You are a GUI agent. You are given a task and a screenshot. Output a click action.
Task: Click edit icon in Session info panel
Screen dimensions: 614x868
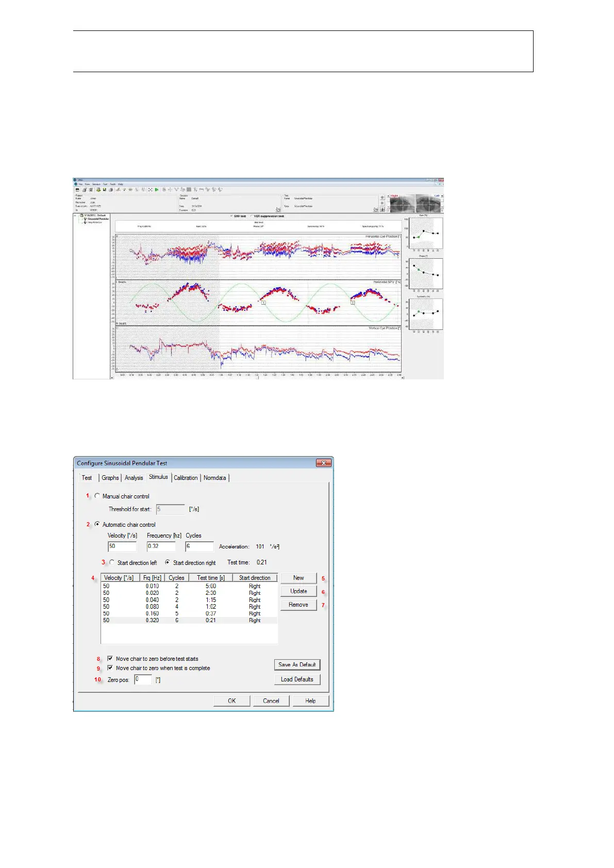pos(278,209)
